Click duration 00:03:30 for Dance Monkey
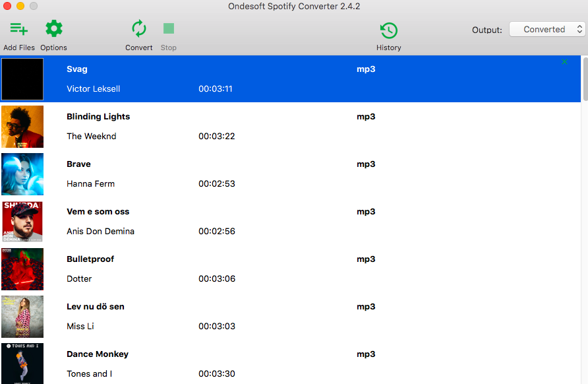Screen dimensions: 588x384 (x=217, y=374)
